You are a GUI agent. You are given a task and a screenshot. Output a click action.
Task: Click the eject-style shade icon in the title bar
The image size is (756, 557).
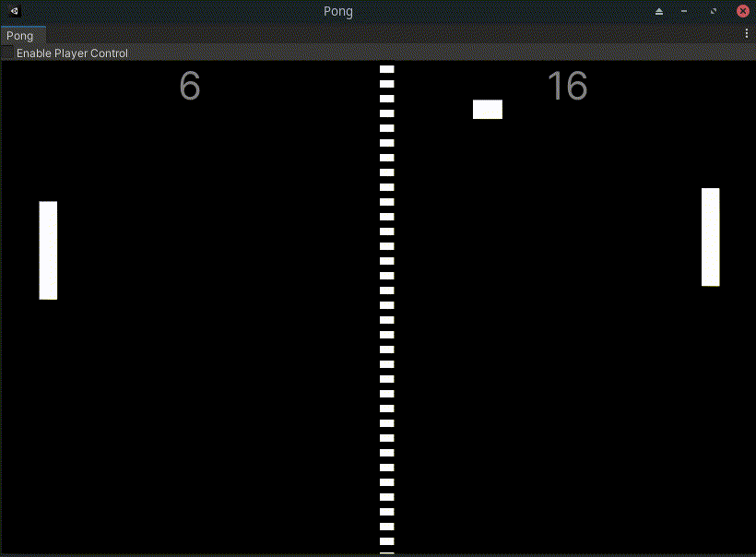coord(657,12)
